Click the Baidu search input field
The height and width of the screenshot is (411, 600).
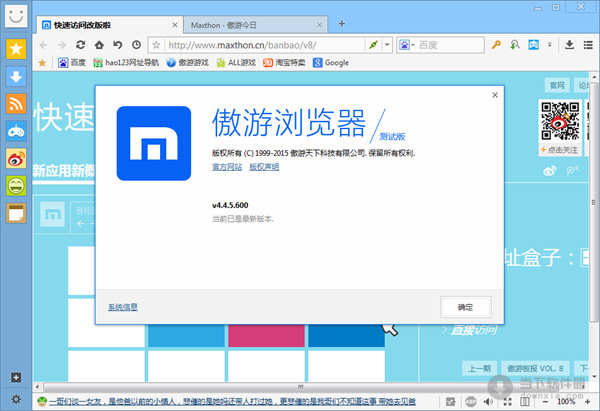click(450, 45)
